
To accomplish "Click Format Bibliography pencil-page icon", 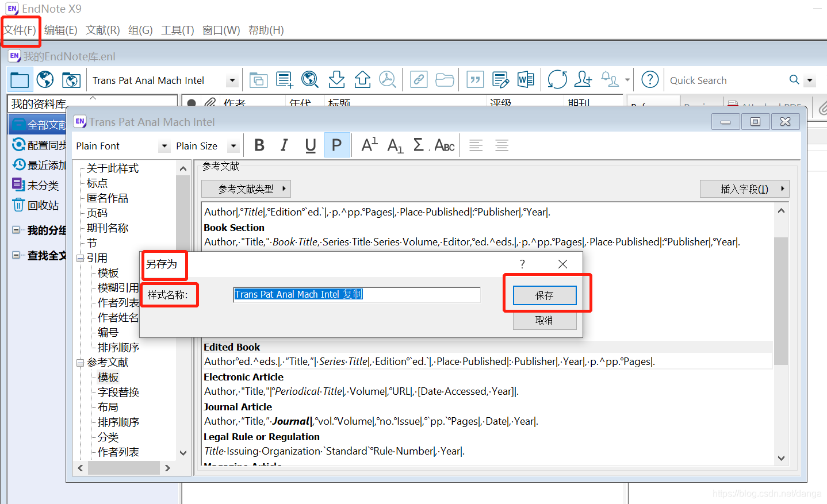I will click(x=500, y=80).
